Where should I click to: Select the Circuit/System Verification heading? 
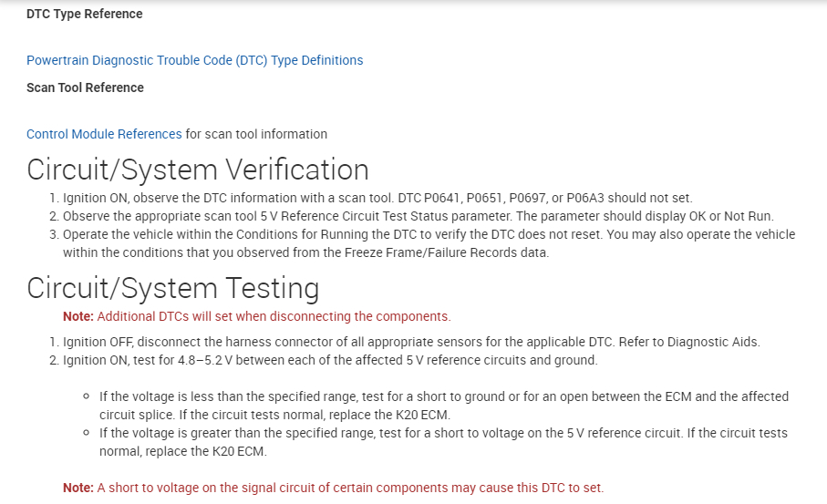pyautogui.click(x=198, y=170)
